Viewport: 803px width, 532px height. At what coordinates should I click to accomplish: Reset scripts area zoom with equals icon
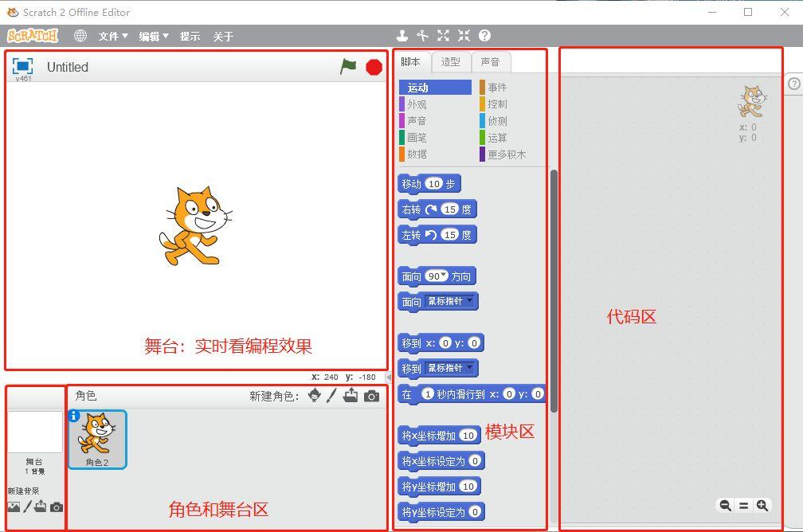pyautogui.click(x=743, y=506)
